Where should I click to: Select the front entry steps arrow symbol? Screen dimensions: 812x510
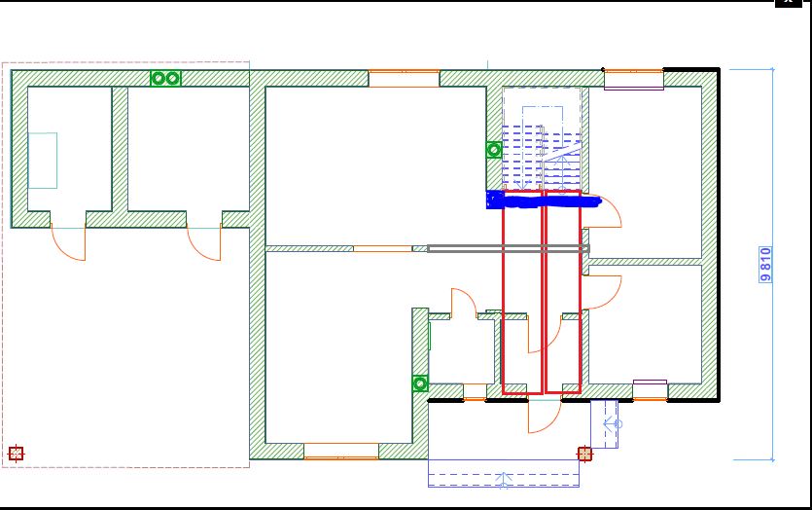pos(504,480)
